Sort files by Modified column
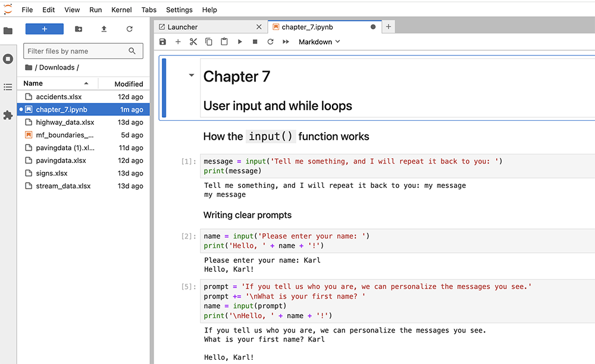Viewport: 595px width, 364px height. pyautogui.click(x=125, y=84)
